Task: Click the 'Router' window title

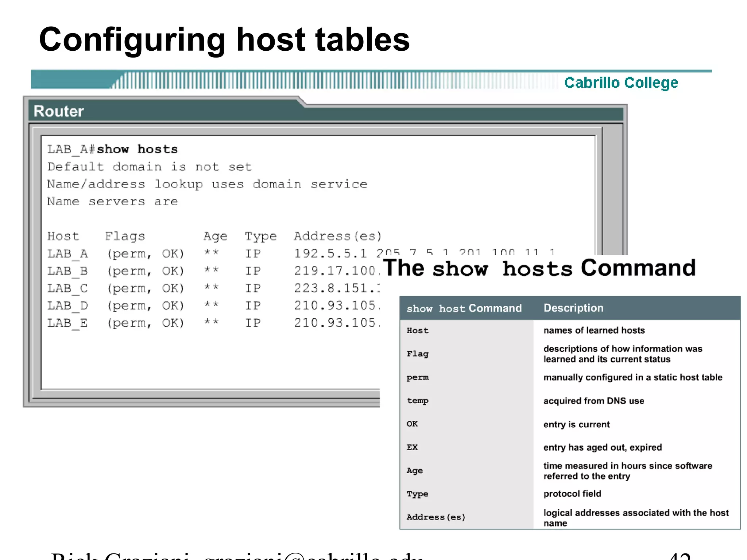Action: point(59,111)
